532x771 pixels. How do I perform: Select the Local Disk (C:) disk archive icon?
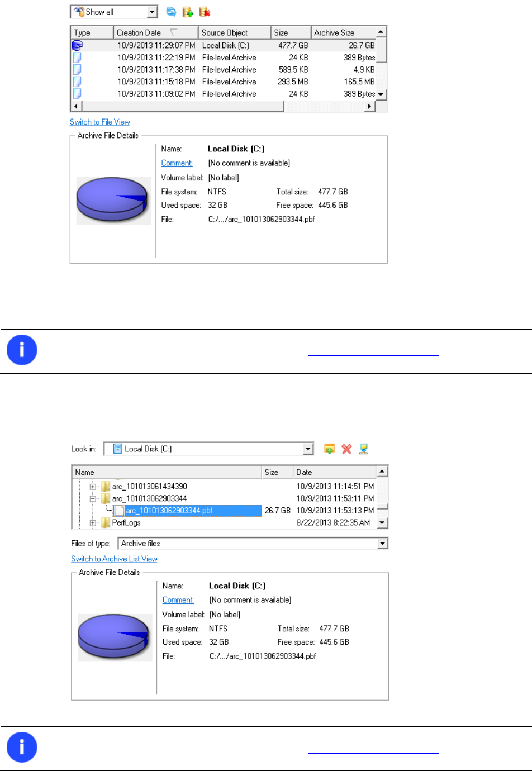pos(77,46)
